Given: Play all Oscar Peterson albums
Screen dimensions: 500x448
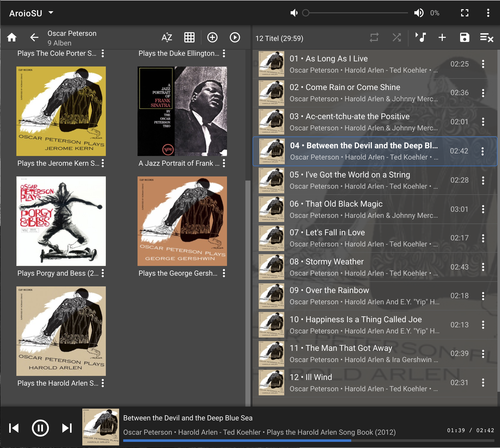Looking at the screenshot, I should pyautogui.click(x=235, y=38).
